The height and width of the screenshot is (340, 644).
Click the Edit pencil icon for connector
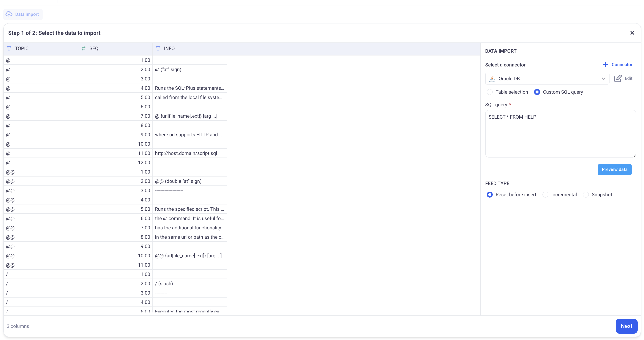pos(618,78)
